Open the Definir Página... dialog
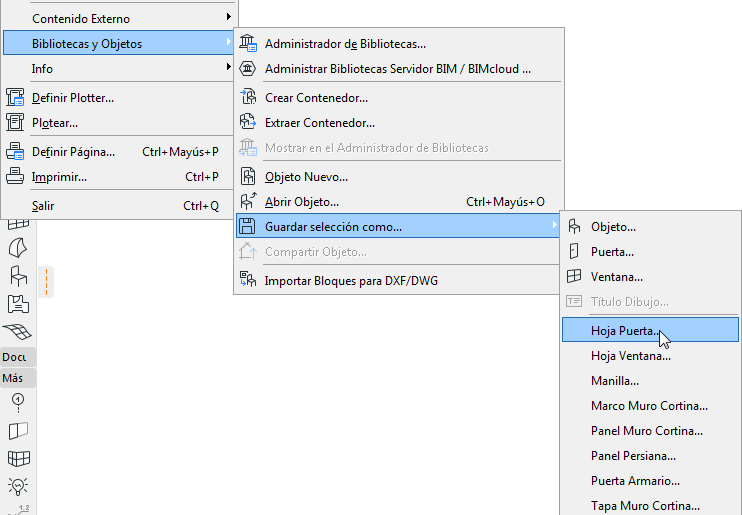Image resolution: width=742 pixels, height=515 pixels. click(118, 151)
